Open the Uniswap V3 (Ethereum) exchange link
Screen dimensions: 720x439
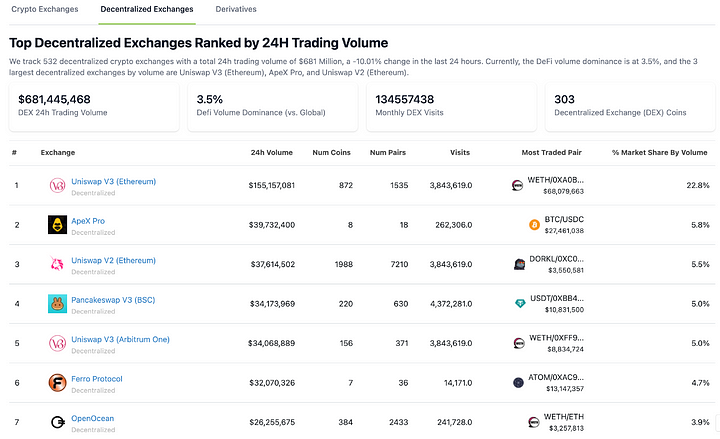tap(113, 181)
